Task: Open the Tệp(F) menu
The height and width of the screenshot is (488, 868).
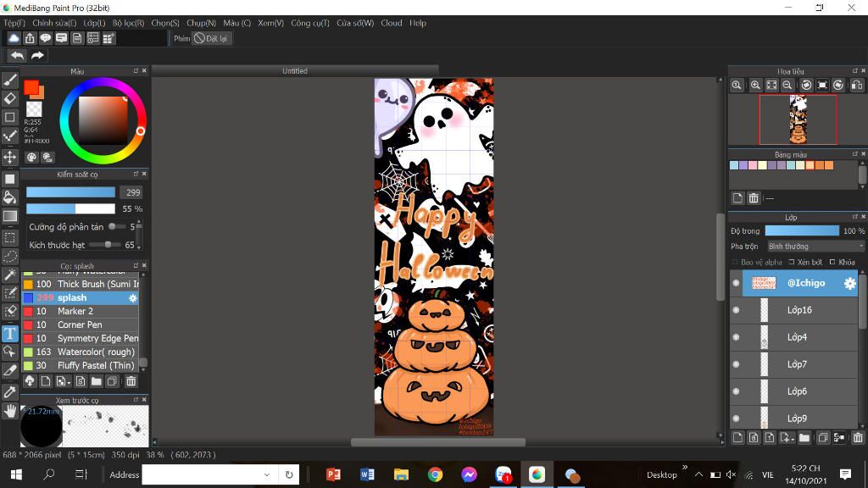Action: tap(14, 23)
